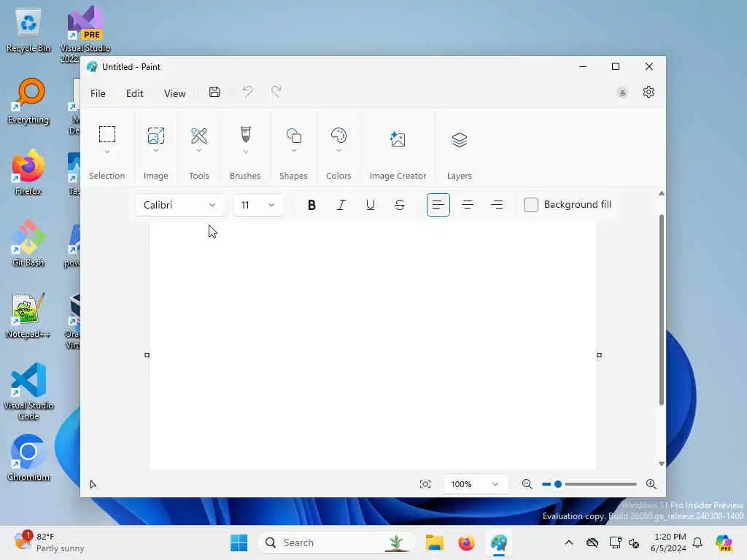Viewport: 747px width, 560px height.
Task: Click the vertical scrollbar in Paint
Action: [x=661, y=309]
